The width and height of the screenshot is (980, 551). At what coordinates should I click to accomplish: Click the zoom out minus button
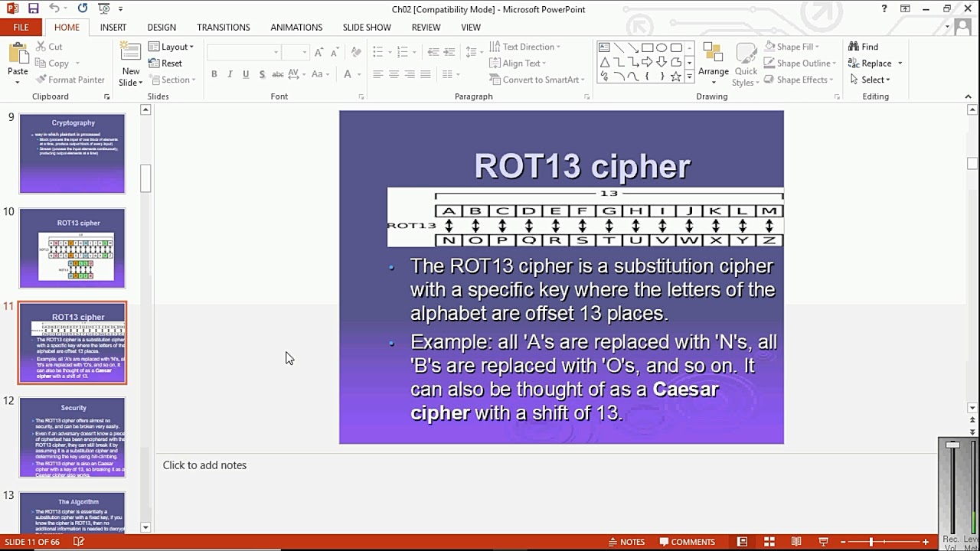843,542
